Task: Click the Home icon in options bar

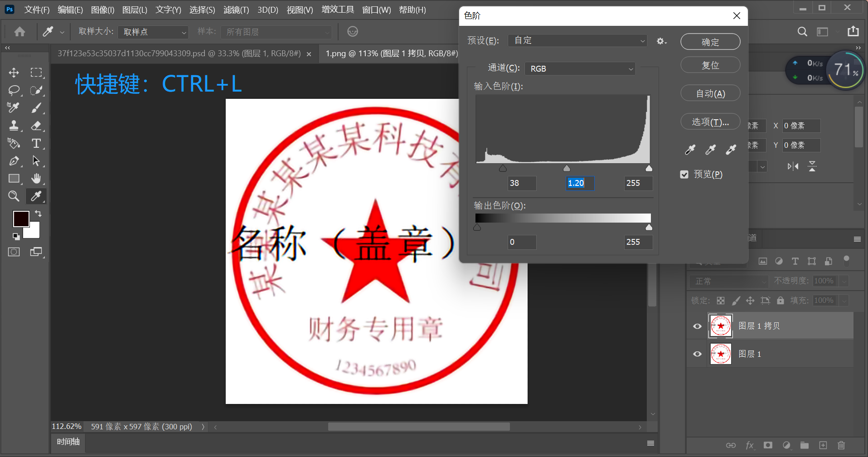Action: pyautogui.click(x=20, y=32)
